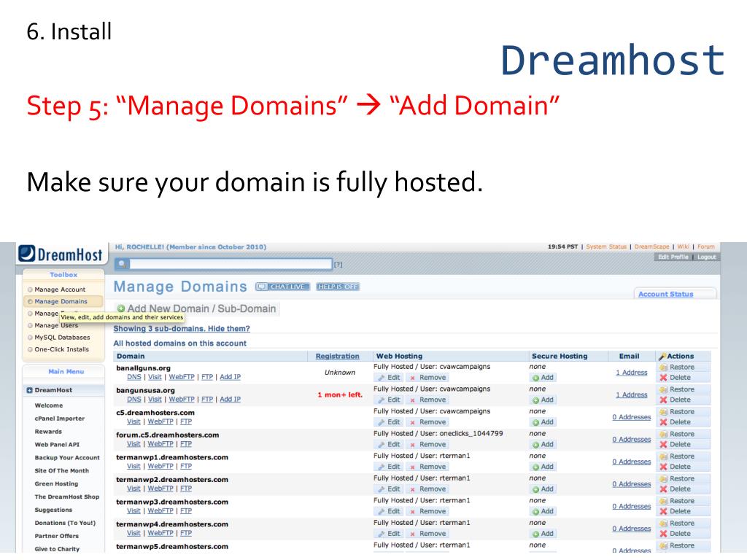Viewport: 747px width, 560px height.
Task: Open DNS for banallguns.org
Action: pos(134,377)
